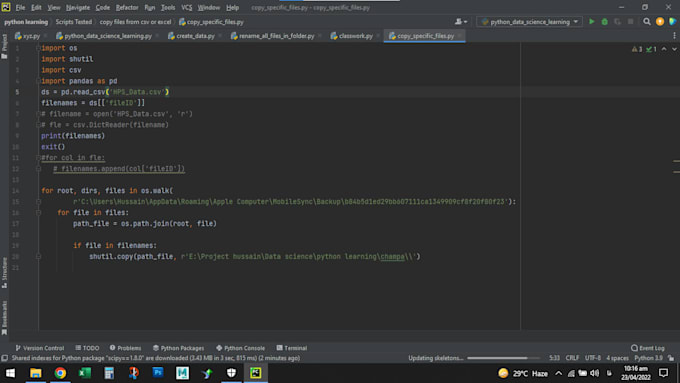Click read-only lock icon in status bar
This screenshot has height=383, width=680.
click(671, 358)
